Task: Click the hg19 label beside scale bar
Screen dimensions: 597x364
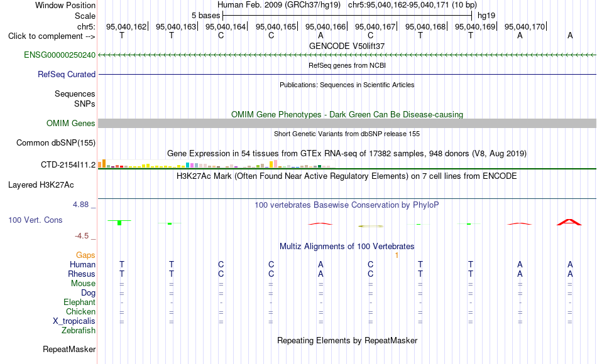Action: click(x=486, y=16)
